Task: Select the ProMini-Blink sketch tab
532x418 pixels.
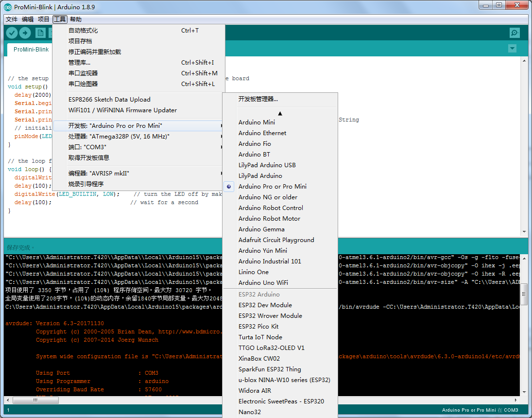Action: pos(31,50)
